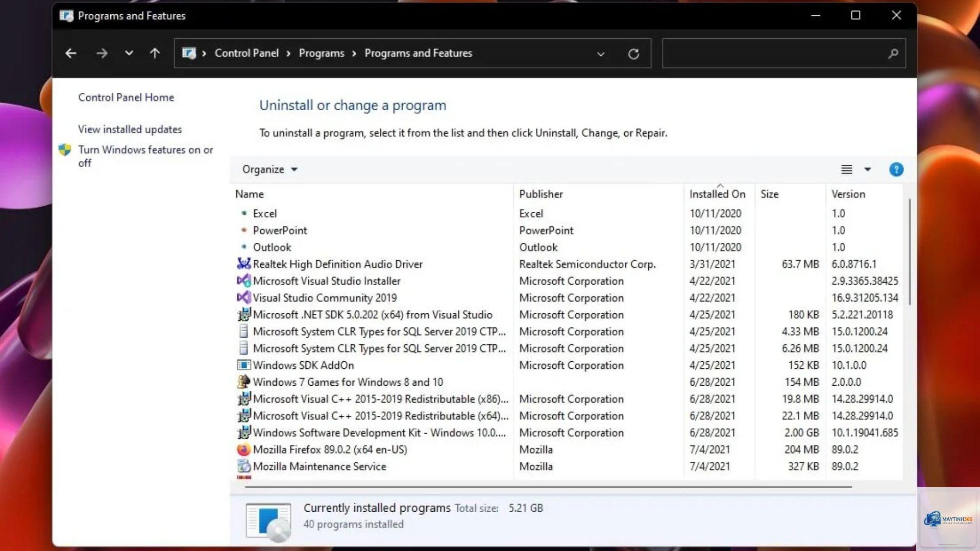Focus the search Programs and Features box
Screen dimensions: 980x551
tap(783, 53)
